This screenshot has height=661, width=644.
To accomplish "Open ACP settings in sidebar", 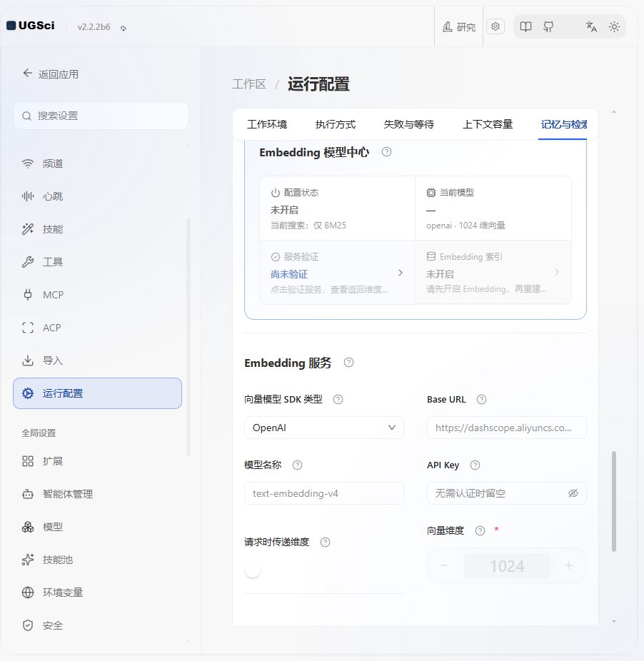I will coord(97,328).
